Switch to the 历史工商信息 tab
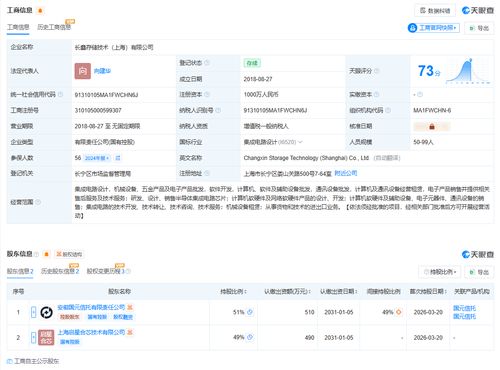Screen dimensions: 500x370 pyautogui.click(x=54, y=27)
